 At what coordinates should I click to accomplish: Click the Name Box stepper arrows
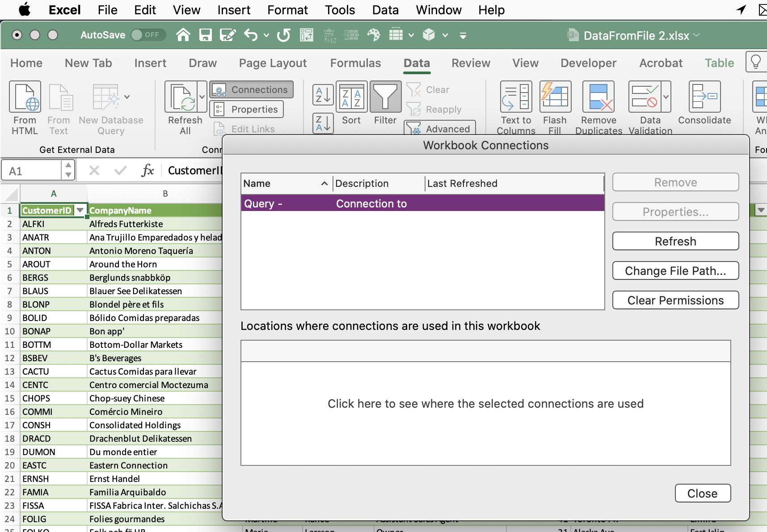(x=68, y=170)
